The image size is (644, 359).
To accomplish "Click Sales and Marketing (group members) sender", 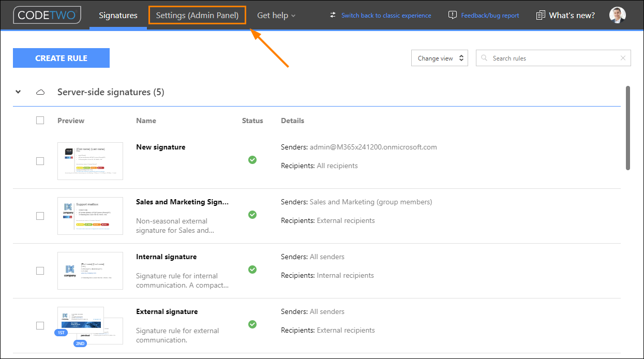I will (x=371, y=202).
